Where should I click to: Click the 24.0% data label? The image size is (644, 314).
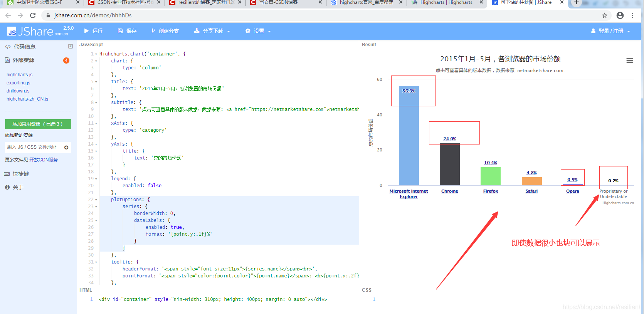click(x=450, y=139)
